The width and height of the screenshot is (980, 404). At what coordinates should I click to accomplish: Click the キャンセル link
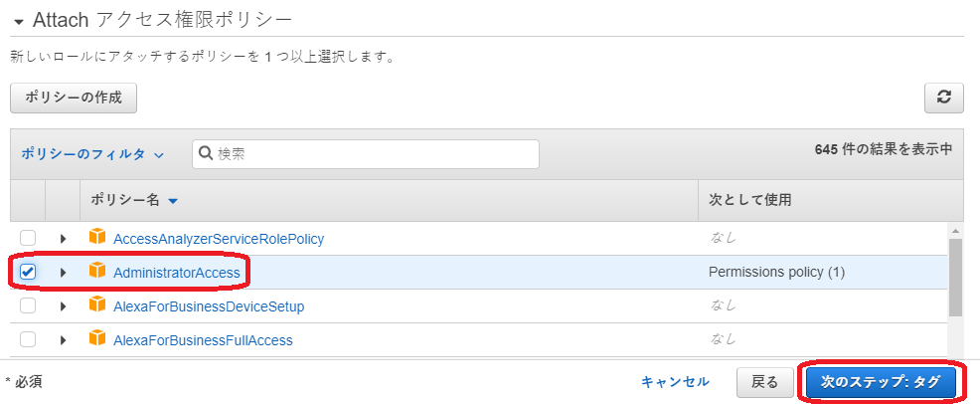click(x=676, y=381)
